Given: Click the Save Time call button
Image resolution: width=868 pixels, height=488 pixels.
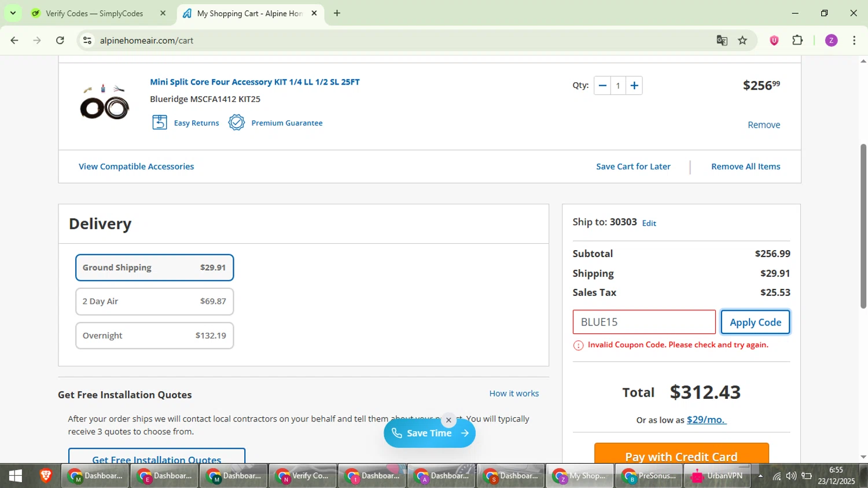Looking at the screenshot, I should [429, 433].
